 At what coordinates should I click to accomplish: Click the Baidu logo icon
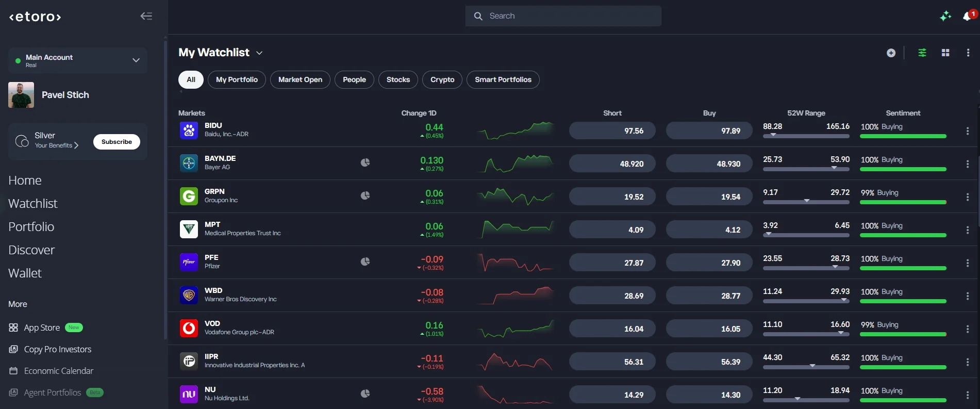(189, 130)
